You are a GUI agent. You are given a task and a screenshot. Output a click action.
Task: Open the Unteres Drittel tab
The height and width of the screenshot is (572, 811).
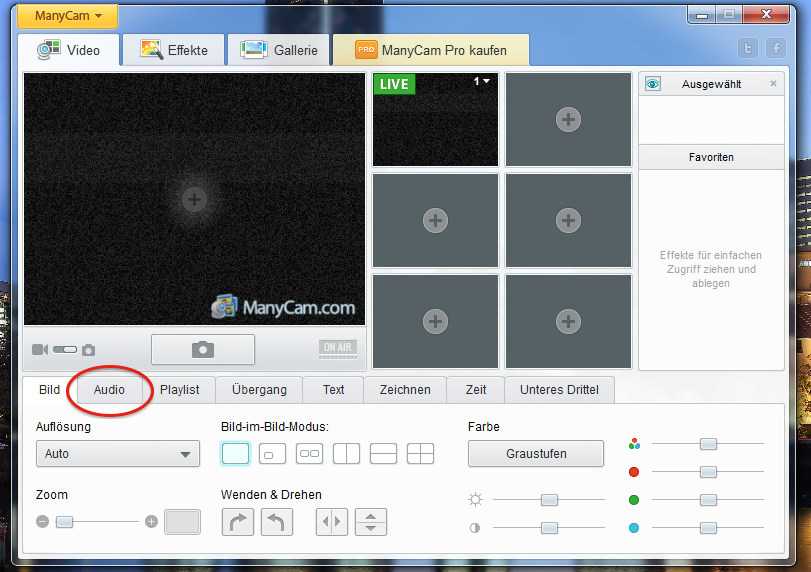pyautogui.click(x=559, y=390)
